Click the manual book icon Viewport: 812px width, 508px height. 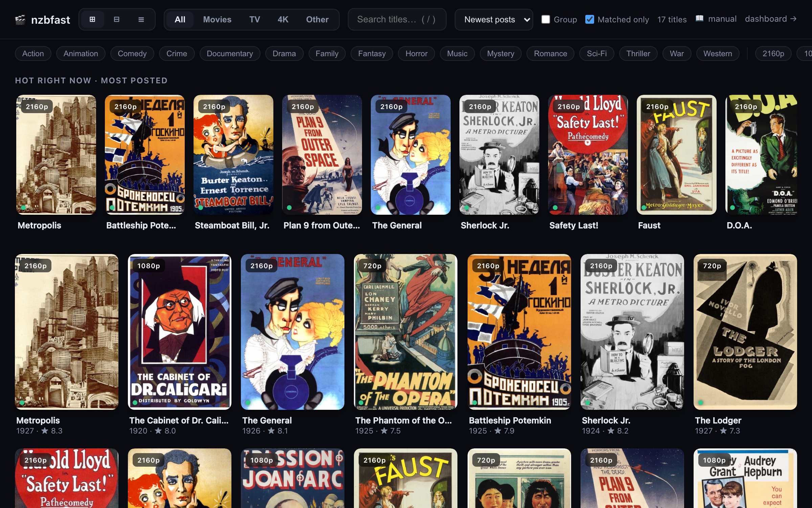click(699, 19)
